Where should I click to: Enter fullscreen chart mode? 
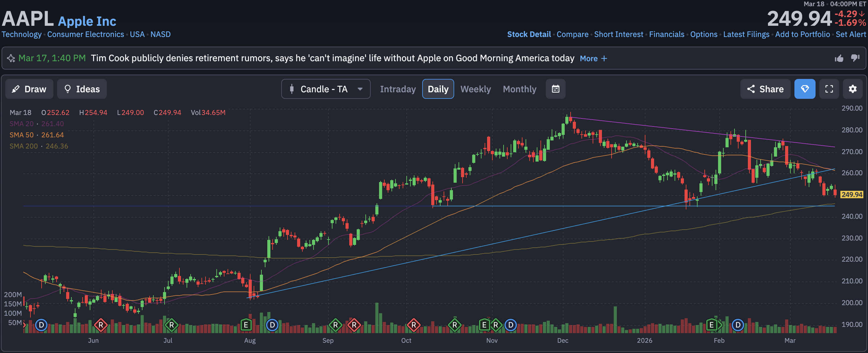(829, 89)
